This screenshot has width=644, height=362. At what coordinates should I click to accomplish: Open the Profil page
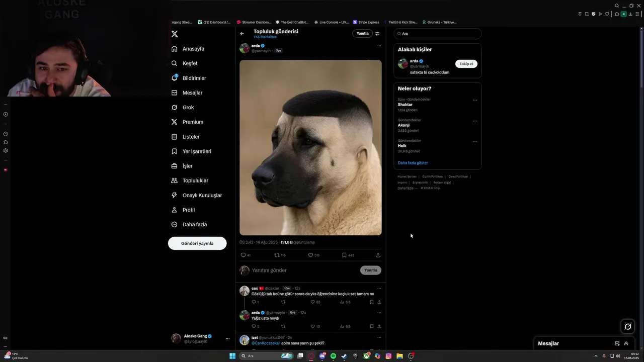pyautogui.click(x=183, y=210)
